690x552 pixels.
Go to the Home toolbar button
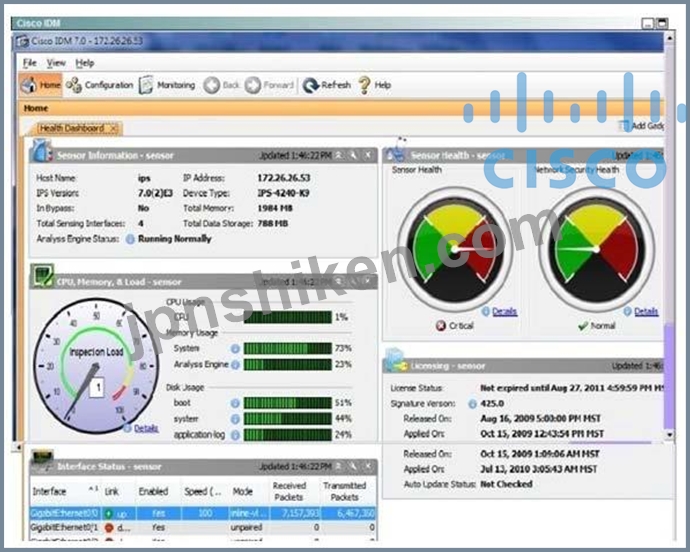click(x=40, y=85)
